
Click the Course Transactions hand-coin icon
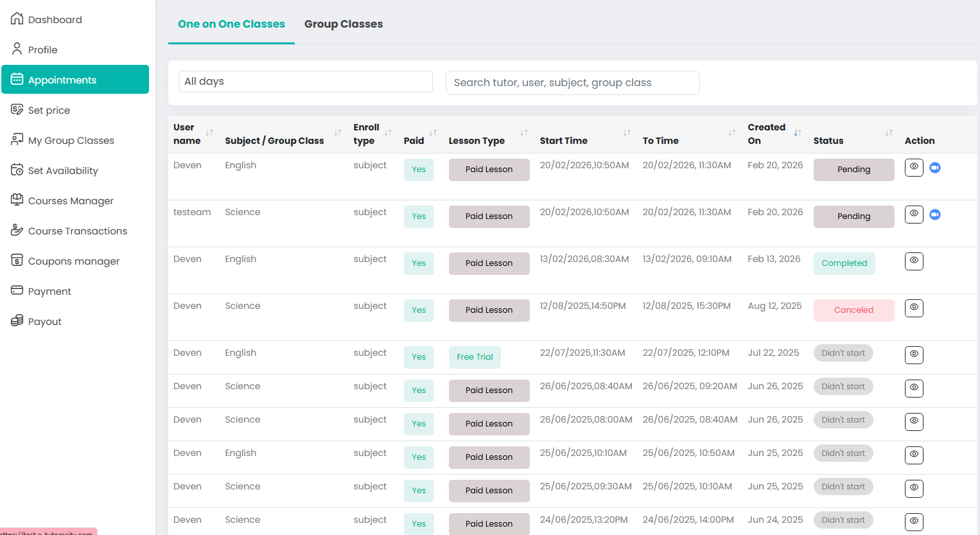(17, 230)
